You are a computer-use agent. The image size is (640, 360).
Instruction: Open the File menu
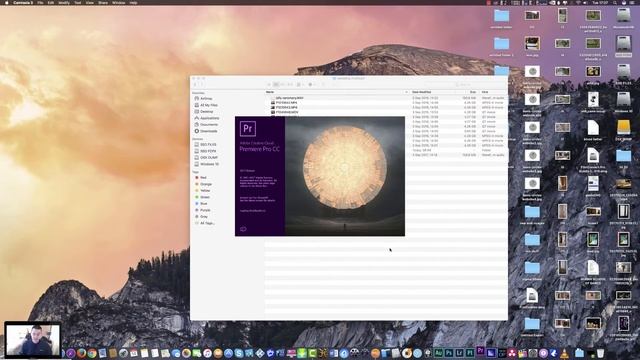click(x=40, y=2)
